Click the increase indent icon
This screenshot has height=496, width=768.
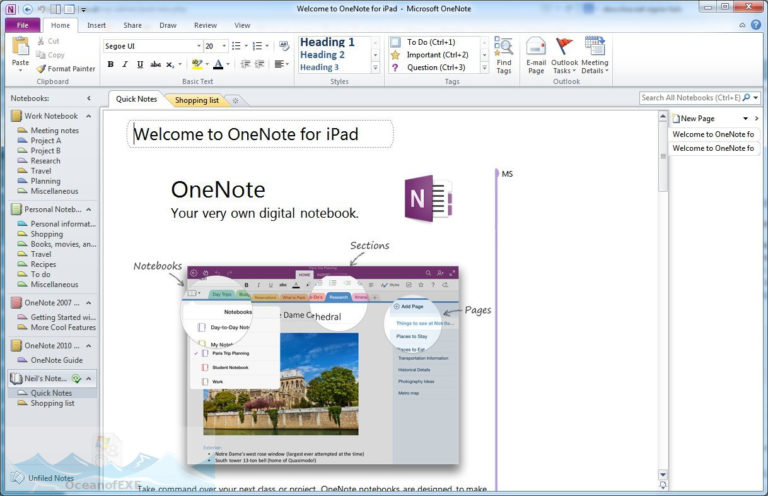pyautogui.click(x=260, y=64)
